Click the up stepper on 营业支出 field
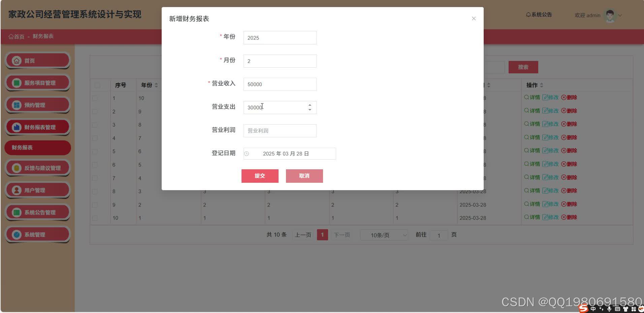This screenshot has width=644, height=313. [310, 105]
